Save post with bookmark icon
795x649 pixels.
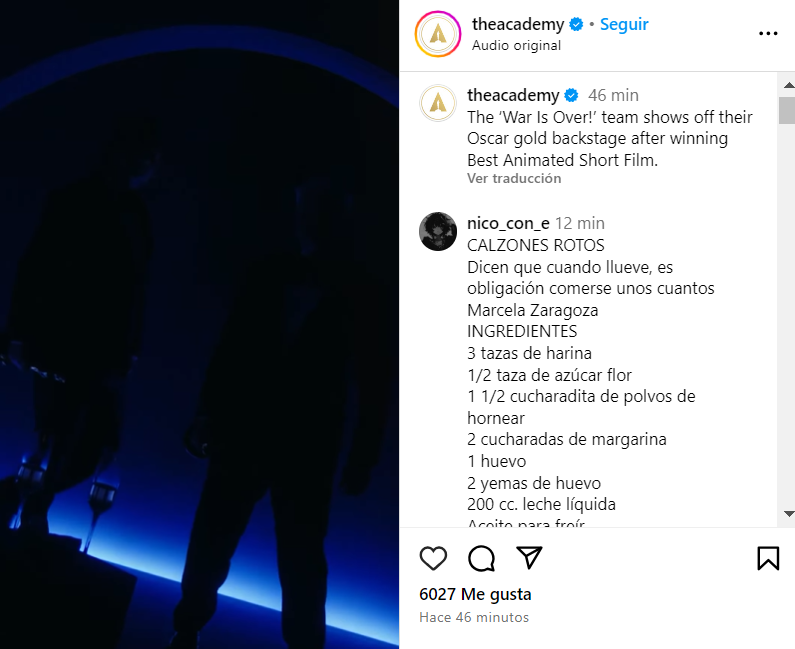pos(768,558)
